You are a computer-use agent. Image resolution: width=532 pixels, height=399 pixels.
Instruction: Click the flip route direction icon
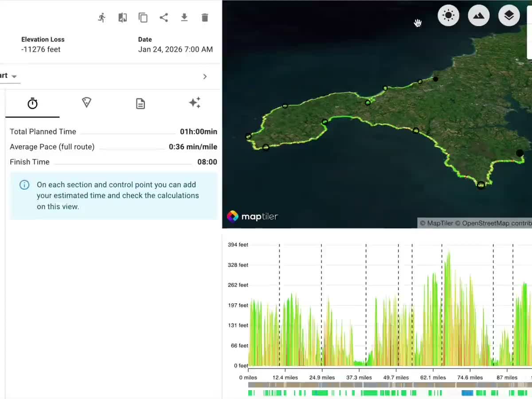(122, 17)
